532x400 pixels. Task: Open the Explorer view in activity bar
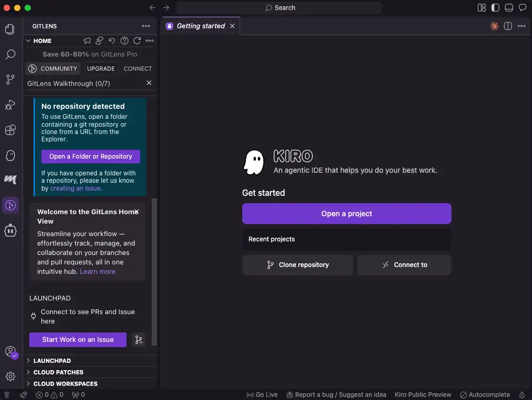(10, 29)
